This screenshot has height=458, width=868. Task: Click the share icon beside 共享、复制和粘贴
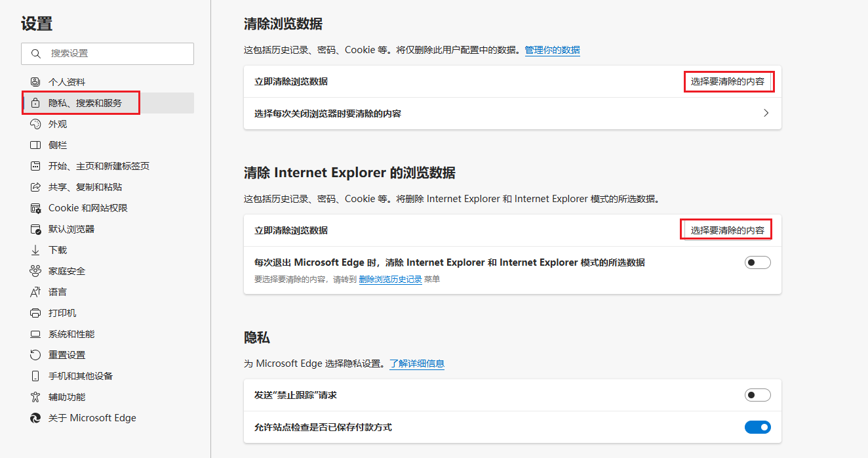tap(35, 187)
